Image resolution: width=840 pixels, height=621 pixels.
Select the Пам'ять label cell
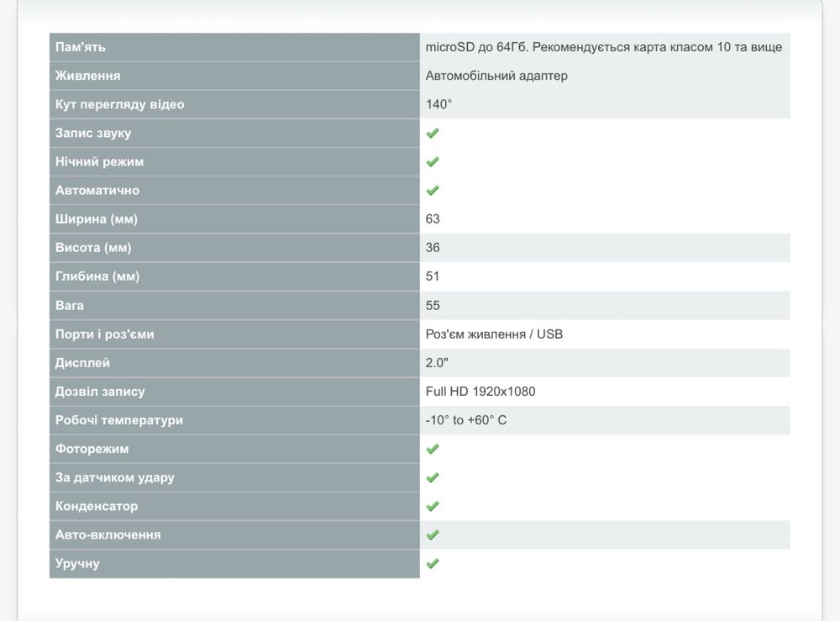coord(234,47)
